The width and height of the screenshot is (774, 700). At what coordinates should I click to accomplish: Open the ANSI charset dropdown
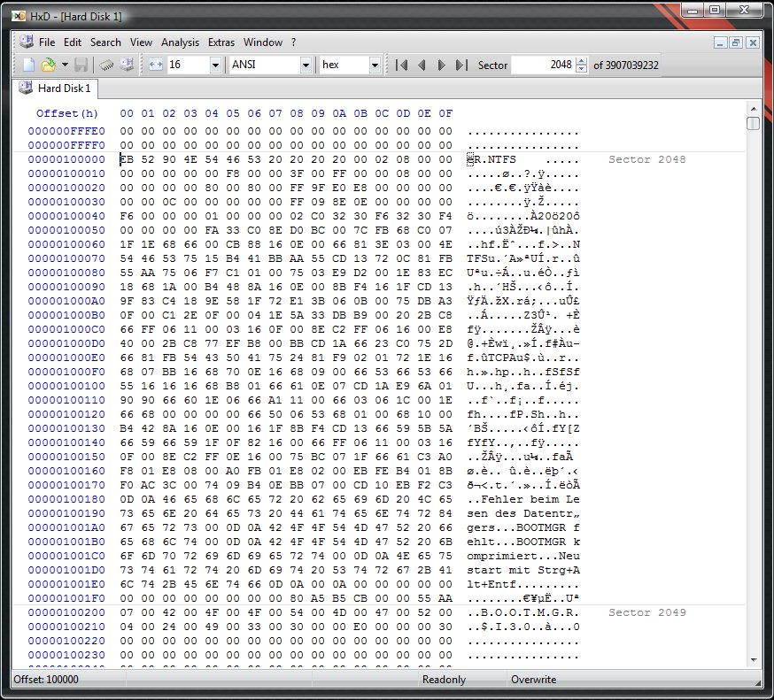pyautogui.click(x=306, y=65)
